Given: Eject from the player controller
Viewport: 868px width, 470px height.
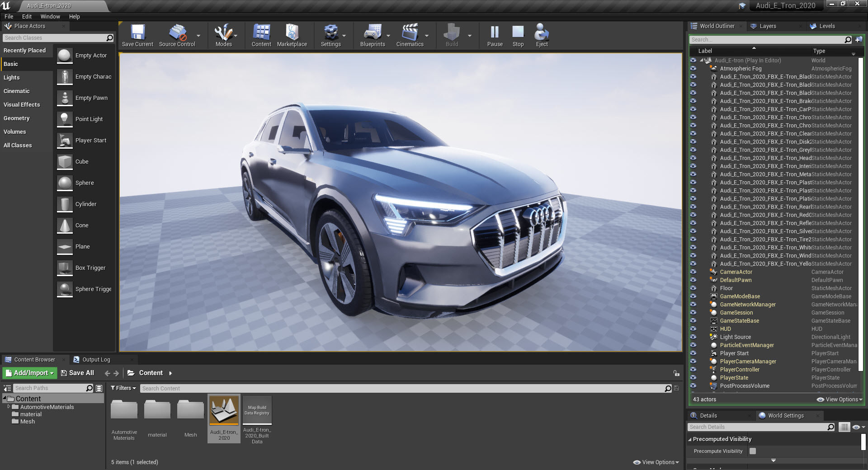Looking at the screenshot, I should point(542,33).
